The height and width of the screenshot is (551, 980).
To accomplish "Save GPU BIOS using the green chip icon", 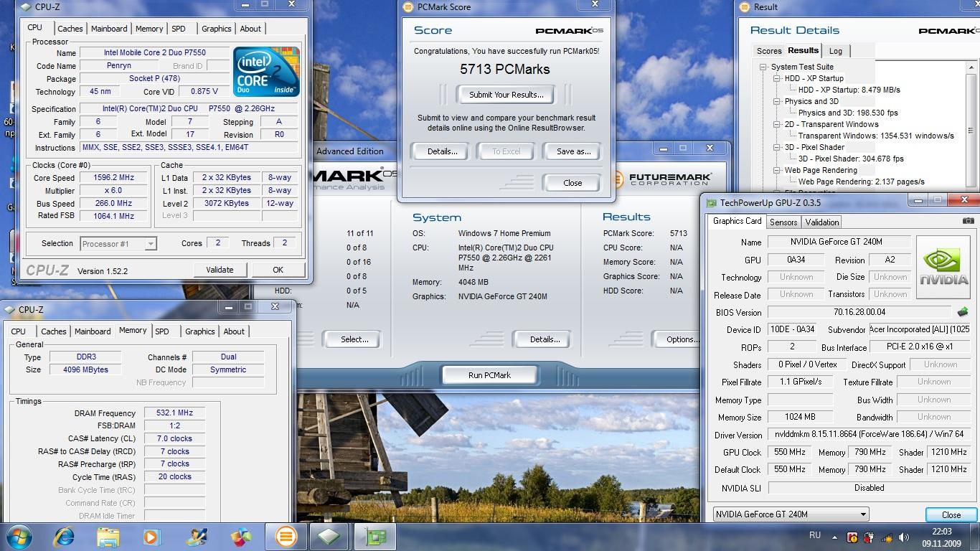I will [x=963, y=312].
